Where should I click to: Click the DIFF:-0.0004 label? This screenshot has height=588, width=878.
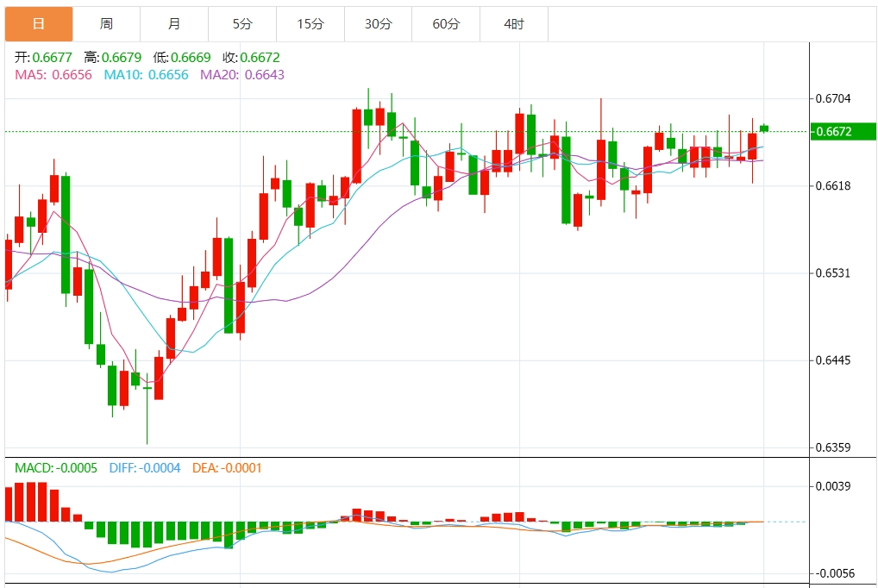click(145, 468)
